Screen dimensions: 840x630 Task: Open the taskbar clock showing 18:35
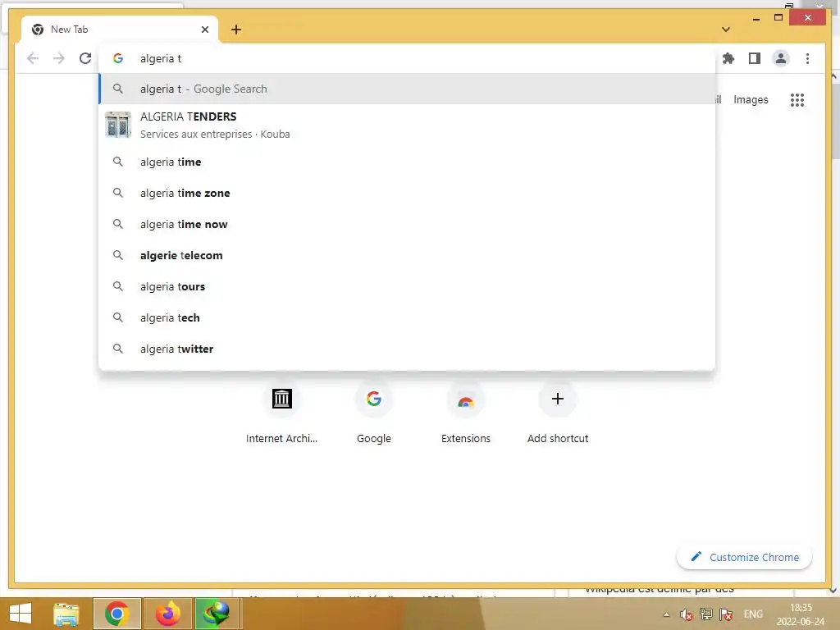pos(801,614)
